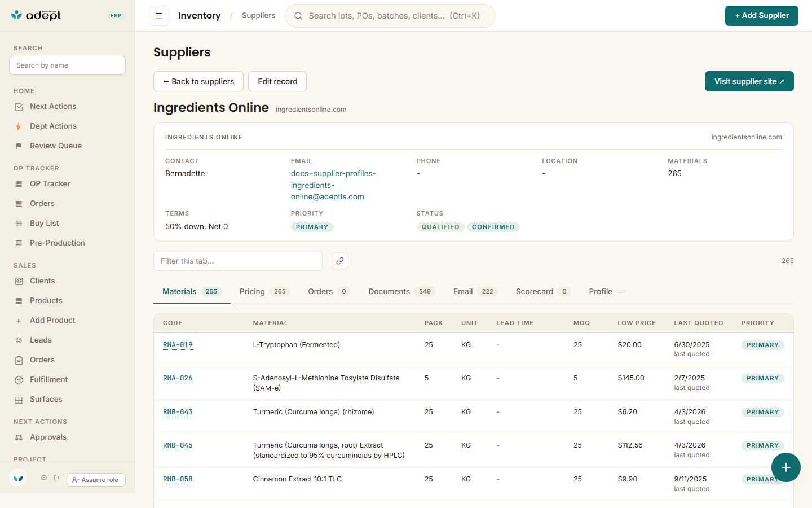The width and height of the screenshot is (812, 508).
Task: Open the Email tab
Action: click(x=475, y=291)
